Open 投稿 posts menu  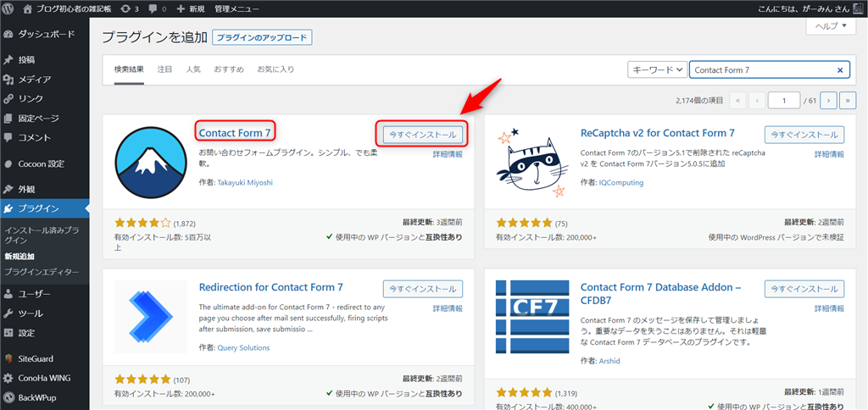44,60
